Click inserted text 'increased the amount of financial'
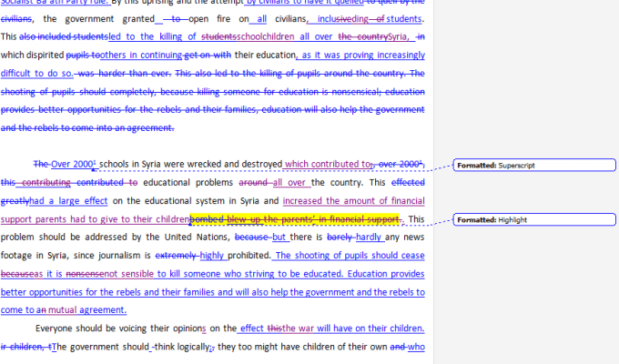619x364 pixels. (354, 201)
